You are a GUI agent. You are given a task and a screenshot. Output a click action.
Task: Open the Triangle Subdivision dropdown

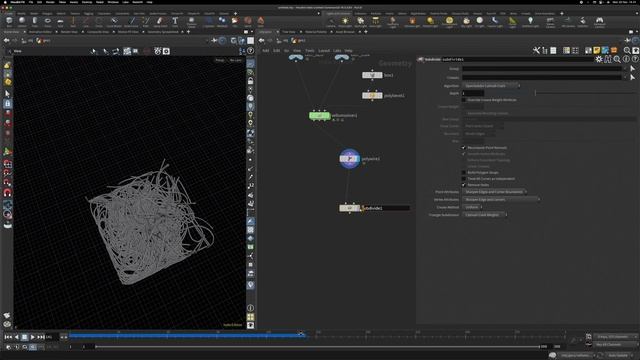tap(485, 214)
